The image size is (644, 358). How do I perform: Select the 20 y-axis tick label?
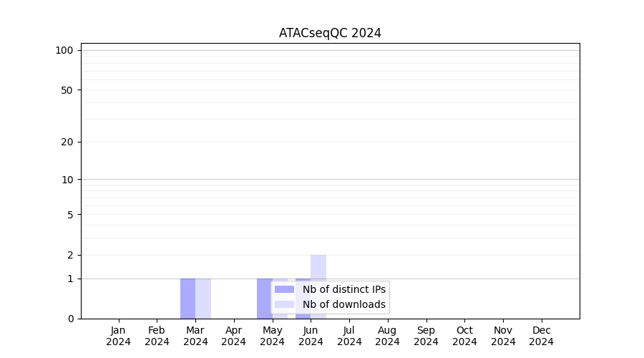(x=67, y=142)
